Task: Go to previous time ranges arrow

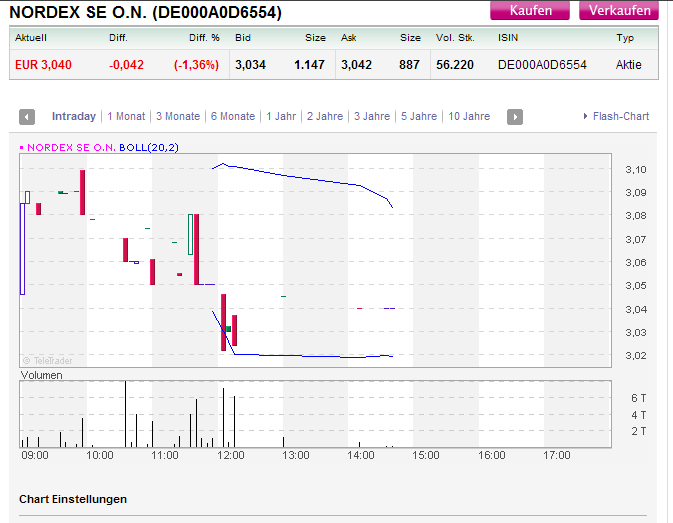Action: click(x=27, y=117)
